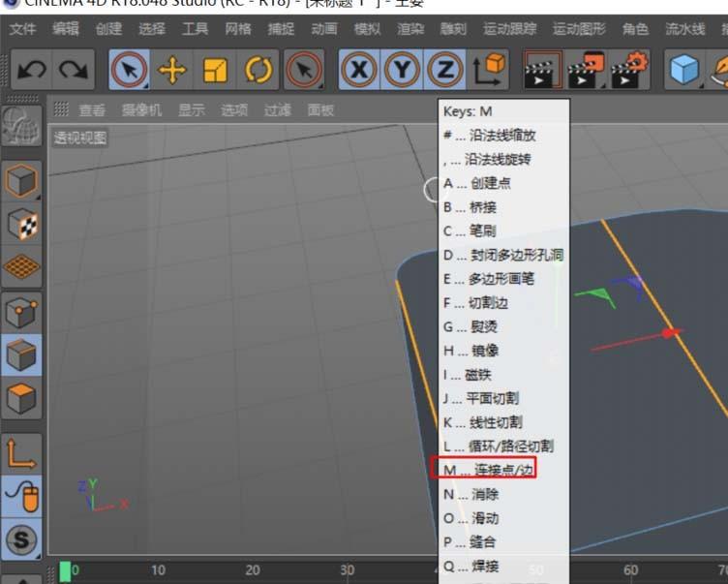The width and height of the screenshot is (728, 584).
Task: Open the 捕捉 menu
Action: tap(282, 29)
